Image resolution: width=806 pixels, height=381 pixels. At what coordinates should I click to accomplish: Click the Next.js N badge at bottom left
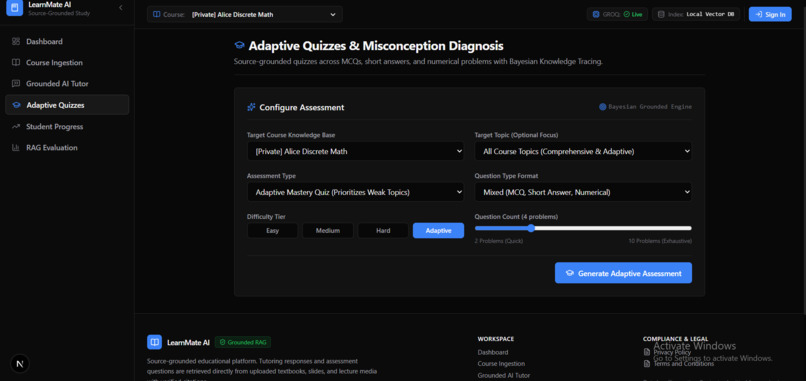(20, 364)
